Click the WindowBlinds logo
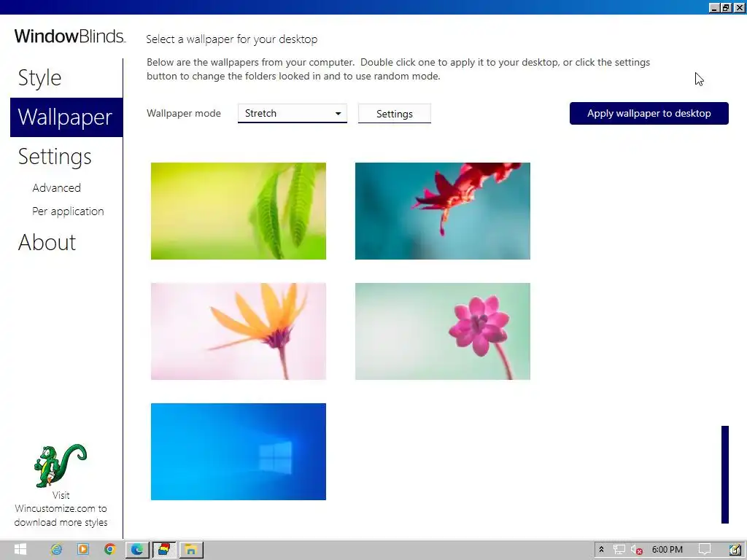The width and height of the screenshot is (747, 560). point(70,36)
